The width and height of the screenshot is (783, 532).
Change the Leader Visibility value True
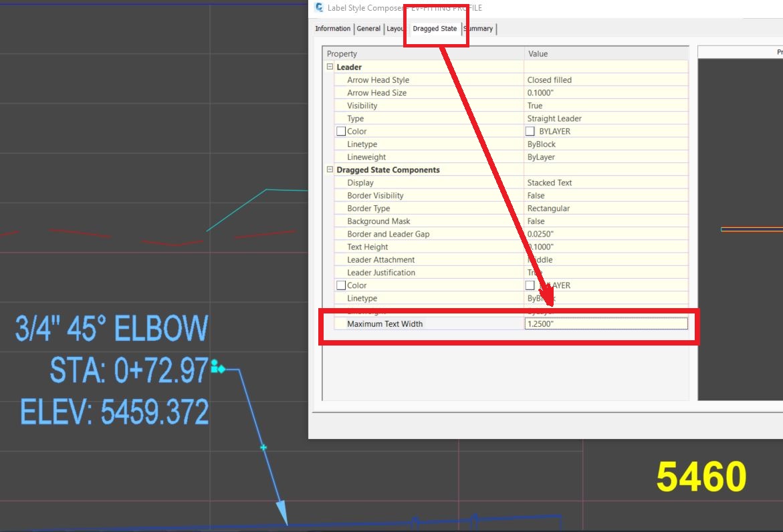click(x=606, y=106)
